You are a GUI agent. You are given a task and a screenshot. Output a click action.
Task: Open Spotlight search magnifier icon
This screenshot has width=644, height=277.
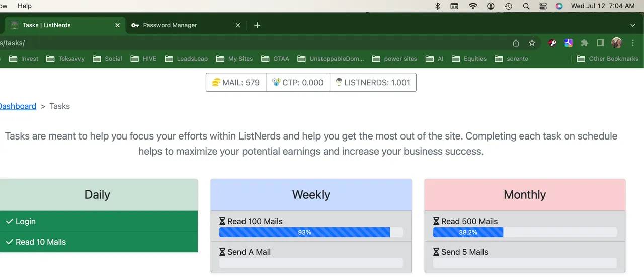pos(526,6)
